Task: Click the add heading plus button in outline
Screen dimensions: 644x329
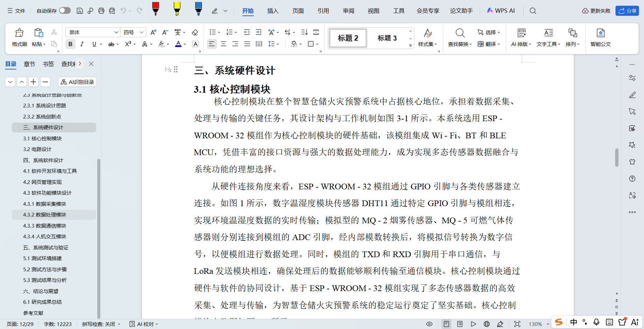Action: click(x=33, y=82)
